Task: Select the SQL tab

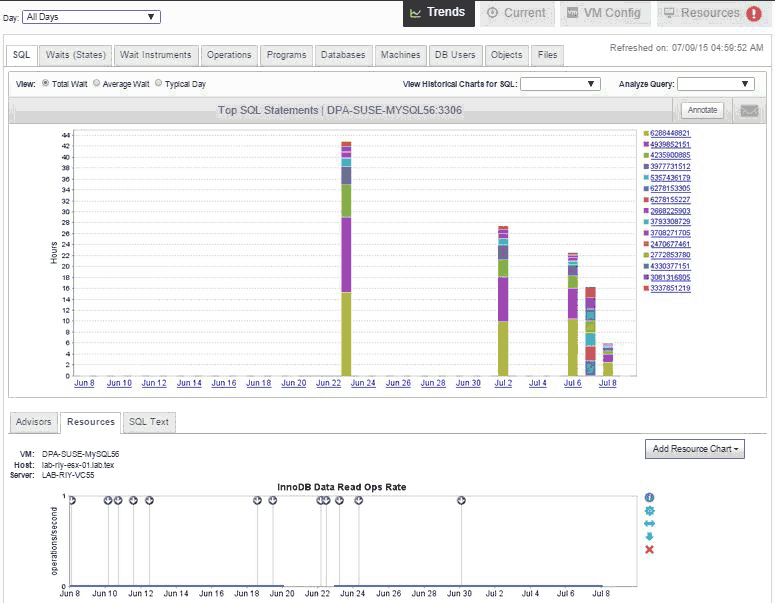Action: coord(21,55)
